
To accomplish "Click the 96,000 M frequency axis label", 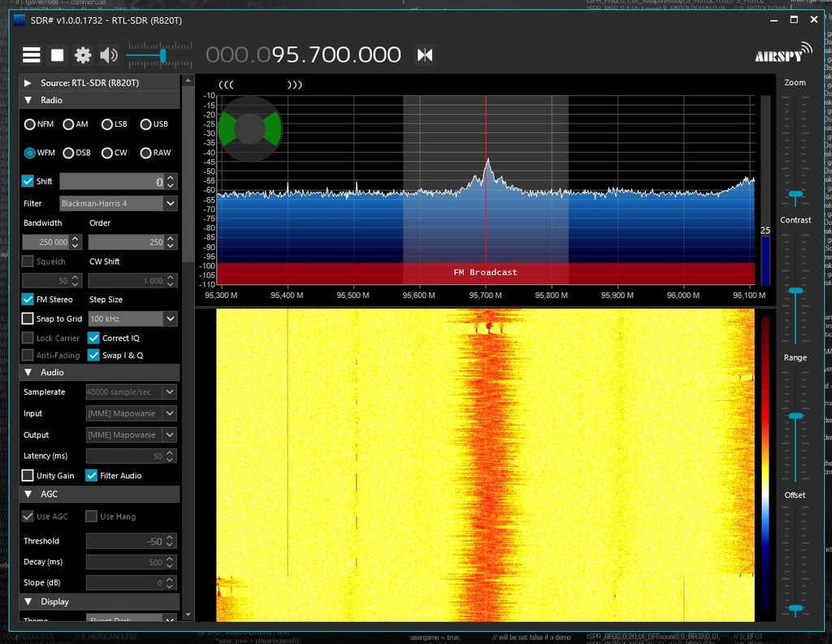I will 682,295.
